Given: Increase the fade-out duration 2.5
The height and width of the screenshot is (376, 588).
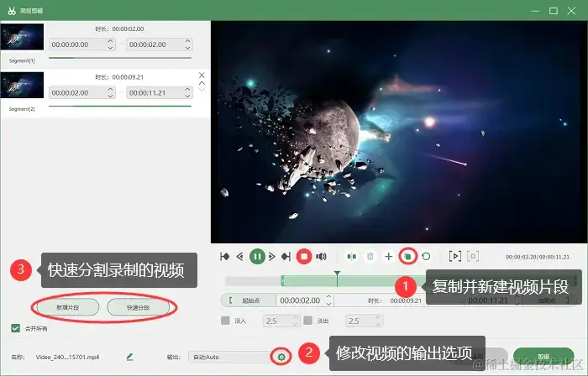Looking at the screenshot, I should pyautogui.click(x=378, y=317).
